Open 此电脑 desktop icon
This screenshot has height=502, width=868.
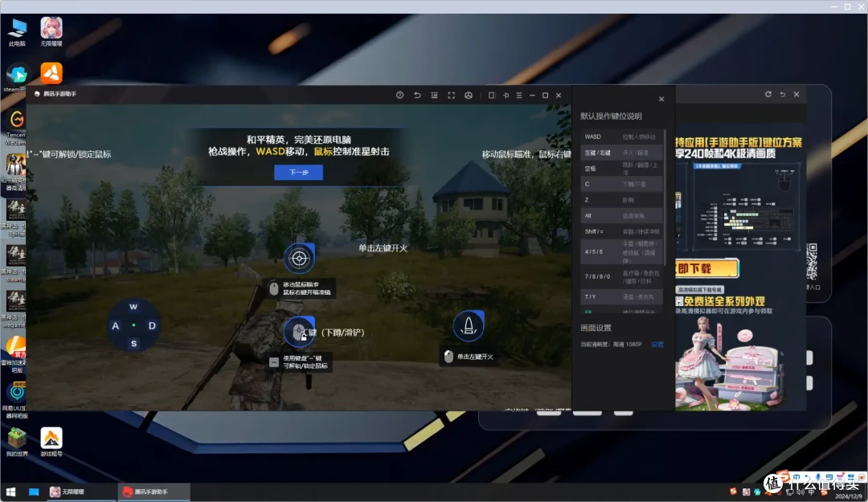17,31
